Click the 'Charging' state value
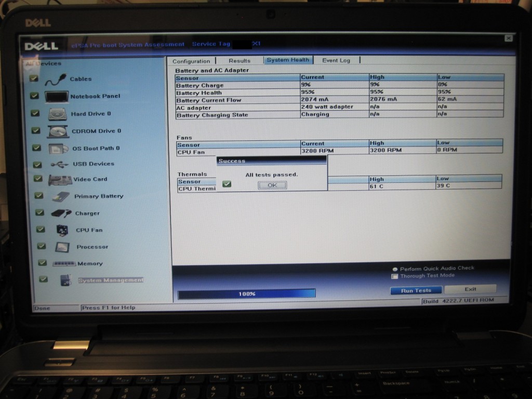The image size is (532, 399). tap(315, 114)
